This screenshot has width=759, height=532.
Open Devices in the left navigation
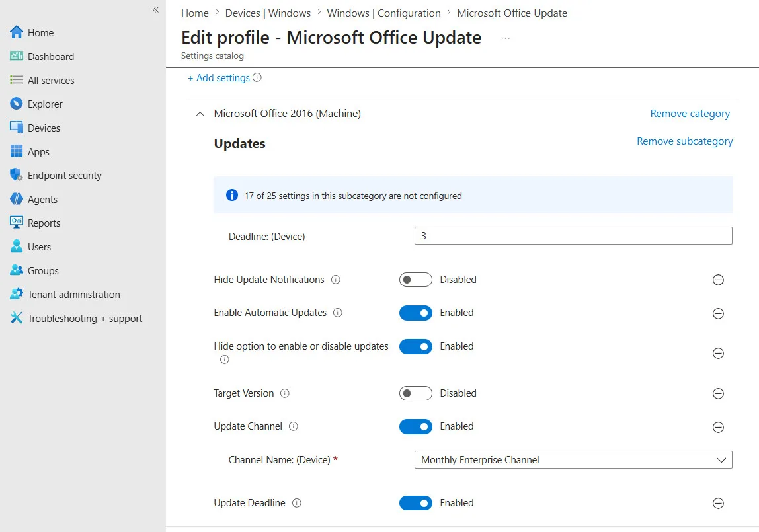(x=44, y=128)
